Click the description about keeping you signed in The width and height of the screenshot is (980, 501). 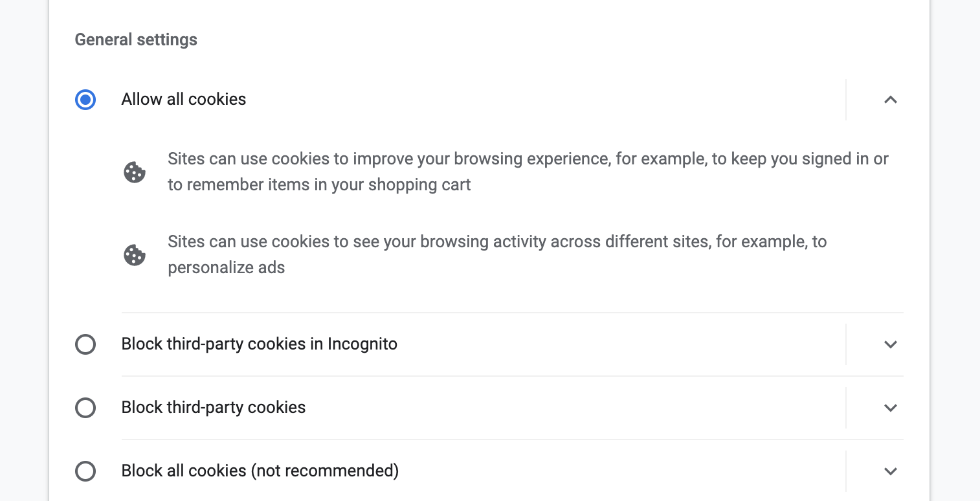[x=528, y=172]
